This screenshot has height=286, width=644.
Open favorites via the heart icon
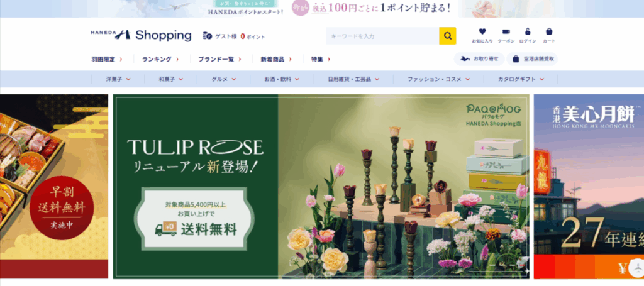(482, 31)
